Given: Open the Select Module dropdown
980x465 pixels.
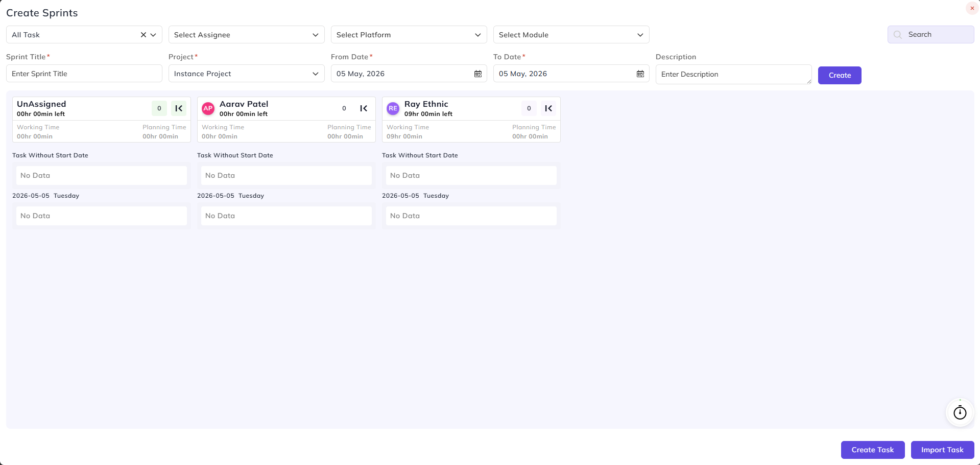Looking at the screenshot, I should click(x=571, y=35).
